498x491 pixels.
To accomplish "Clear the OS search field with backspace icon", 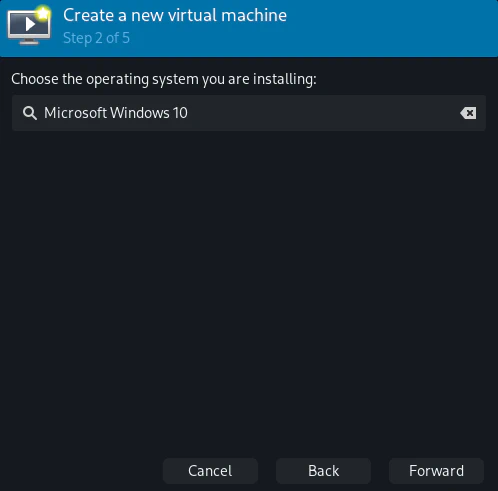I will point(468,113).
